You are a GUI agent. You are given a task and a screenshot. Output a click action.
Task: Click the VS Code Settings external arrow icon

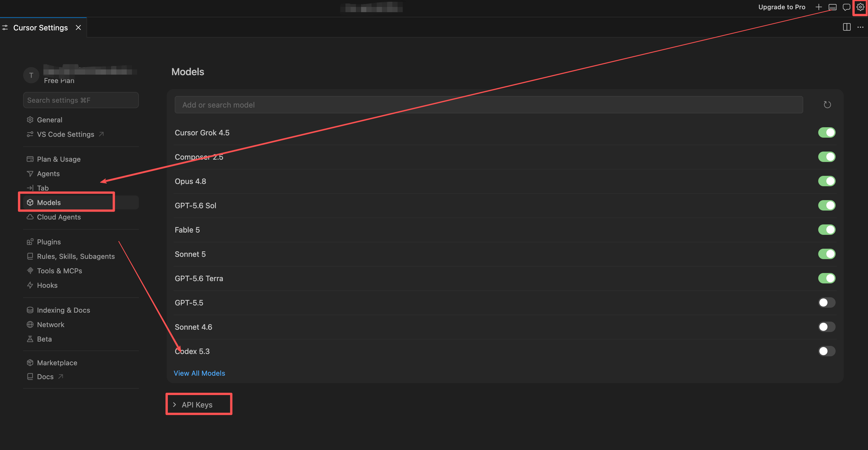(x=101, y=134)
